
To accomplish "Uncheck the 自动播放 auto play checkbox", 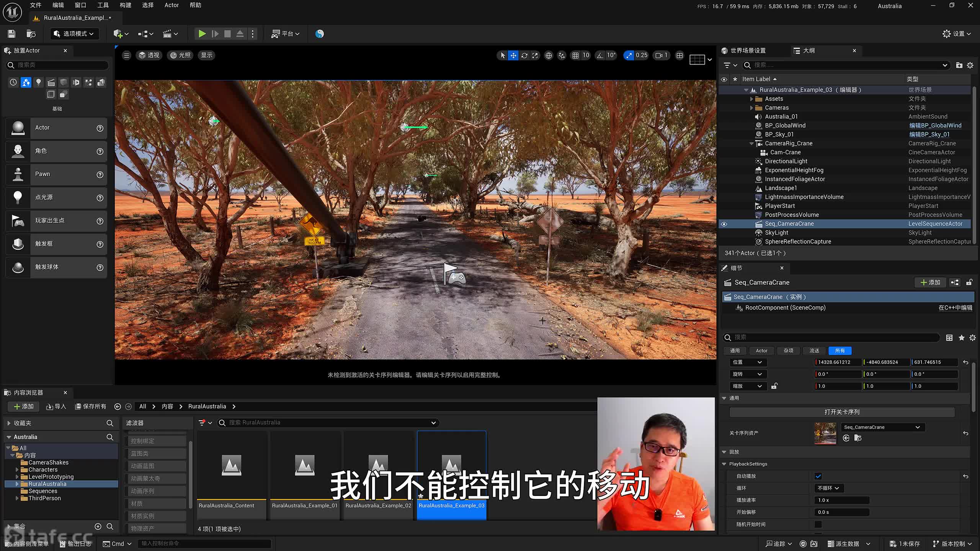I will point(818,476).
